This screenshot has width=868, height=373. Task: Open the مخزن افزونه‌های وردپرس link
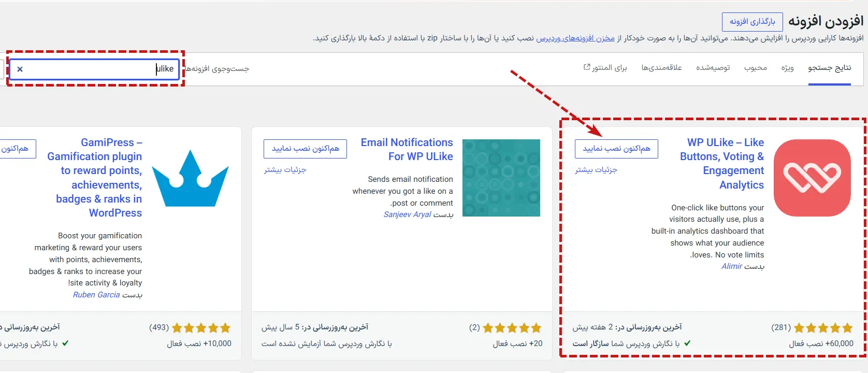pyautogui.click(x=575, y=38)
